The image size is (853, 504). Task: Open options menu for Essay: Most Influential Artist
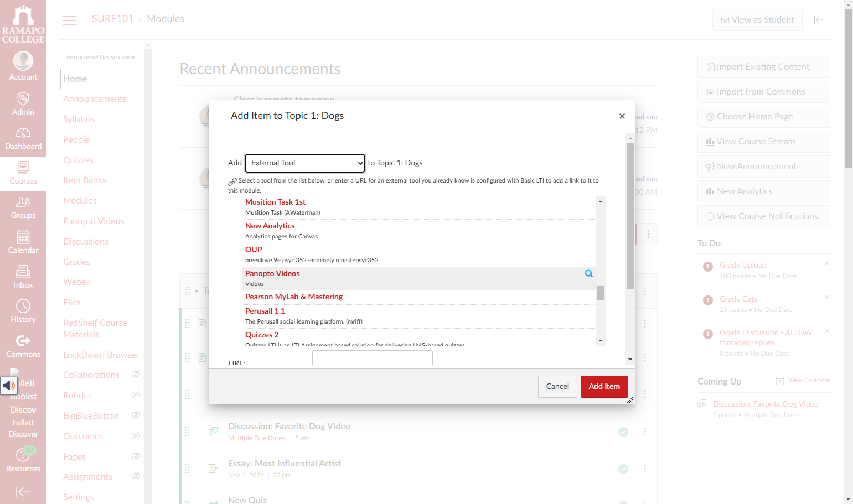click(x=645, y=469)
